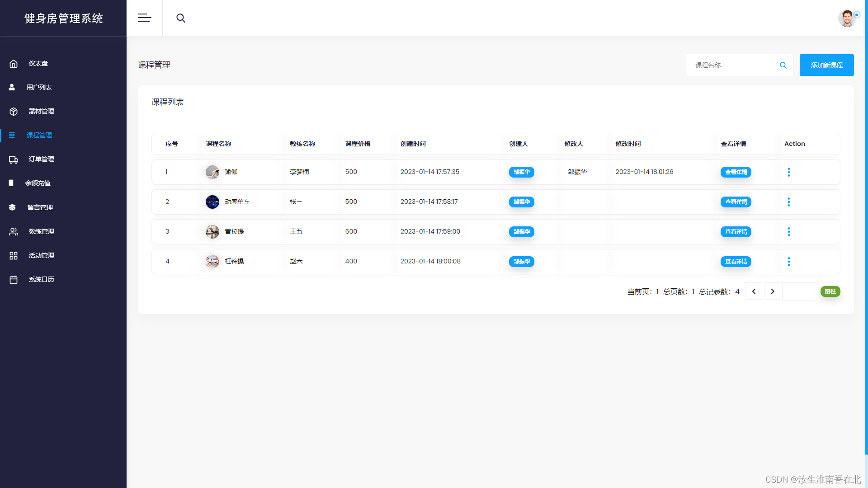The height and width of the screenshot is (488, 868).
Task: Open 仪表盘 dashboard from sidebar
Action: click(x=38, y=64)
